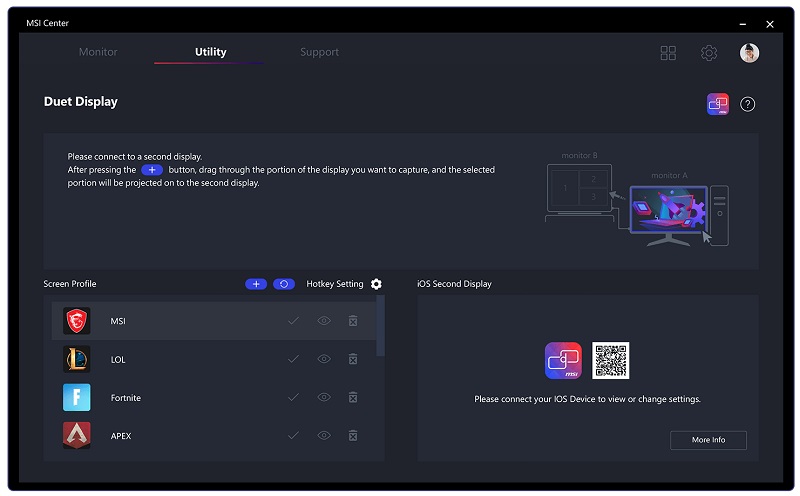Image resolution: width=800 pixels, height=496 pixels.
Task: Click the MSI dragon shield icon
Action: click(x=77, y=321)
